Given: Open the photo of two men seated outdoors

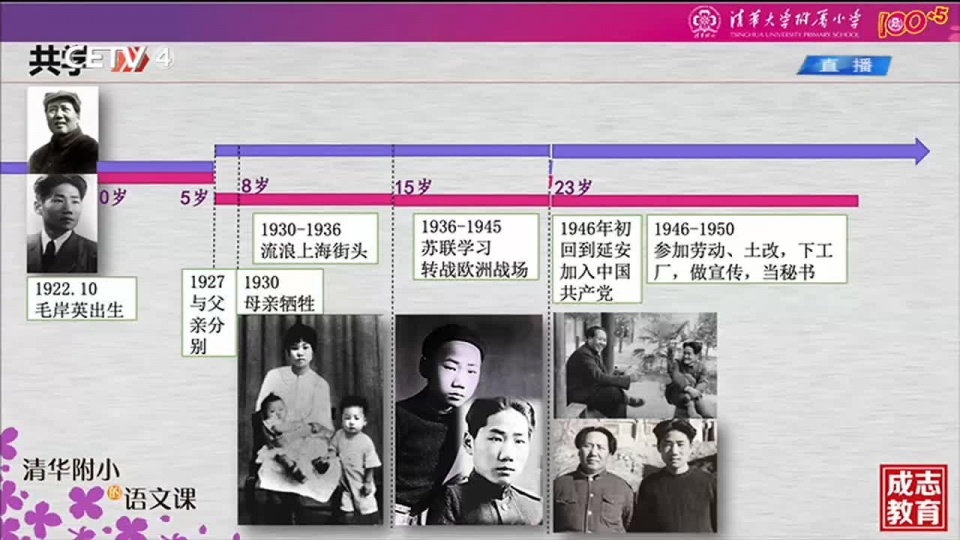Looking at the screenshot, I should coord(637,366).
